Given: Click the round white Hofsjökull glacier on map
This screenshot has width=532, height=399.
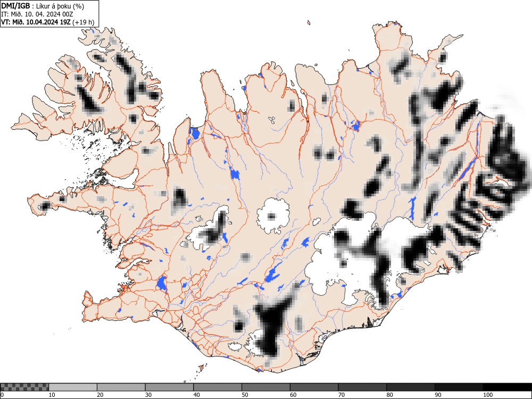Looking at the screenshot, I should pyautogui.click(x=273, y=216).
